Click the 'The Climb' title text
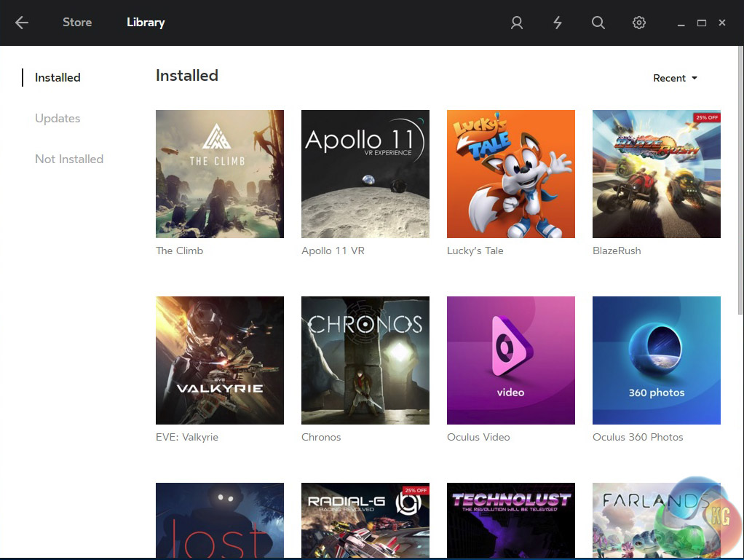This screenshot has width=744, height=560. (179, 251)
